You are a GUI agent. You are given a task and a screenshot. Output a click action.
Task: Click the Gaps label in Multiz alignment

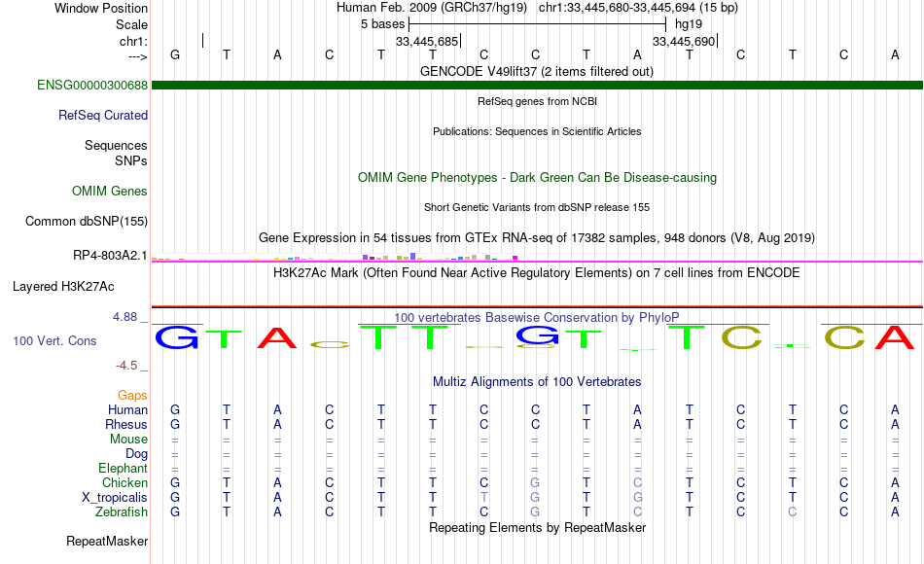(x=132, y=395)
